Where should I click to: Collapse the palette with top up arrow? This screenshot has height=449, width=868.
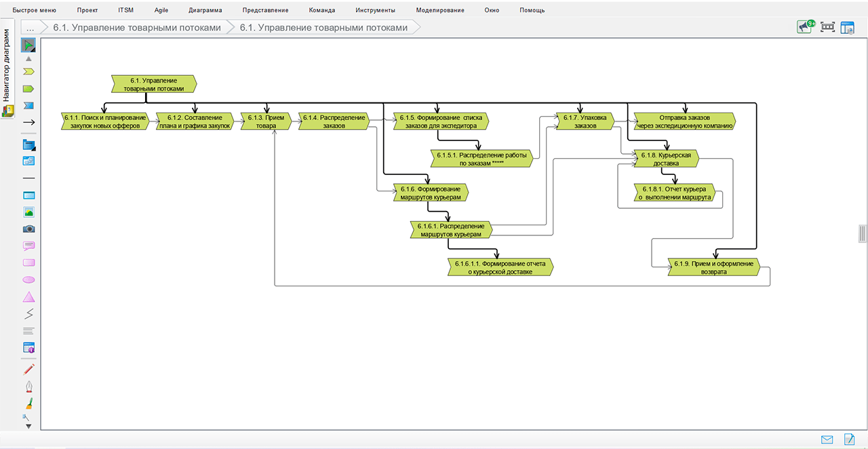pos(28,59)
